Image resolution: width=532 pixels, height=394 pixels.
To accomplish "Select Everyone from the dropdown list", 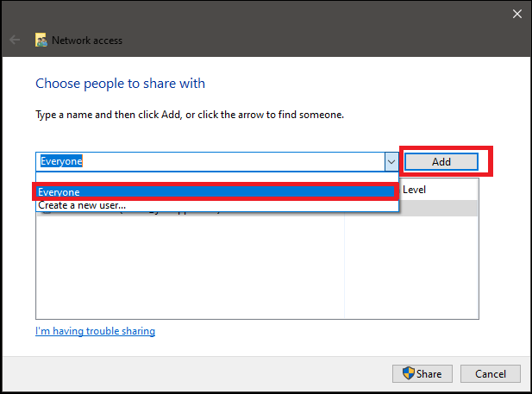I will coord(216,191).
